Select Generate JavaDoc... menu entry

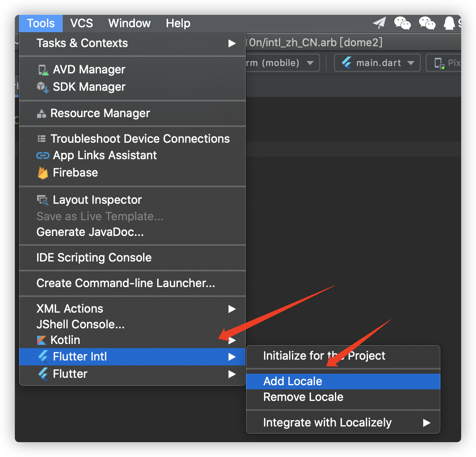click(x=132, y=232)
